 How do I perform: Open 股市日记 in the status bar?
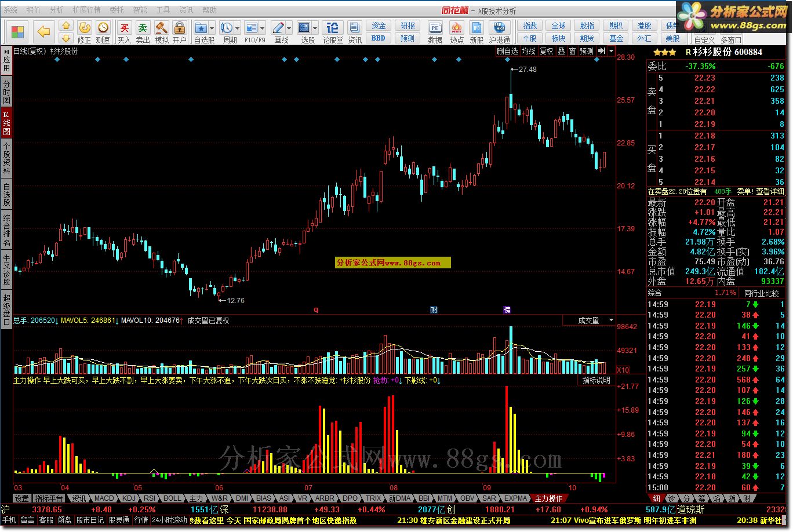[90, 520]
